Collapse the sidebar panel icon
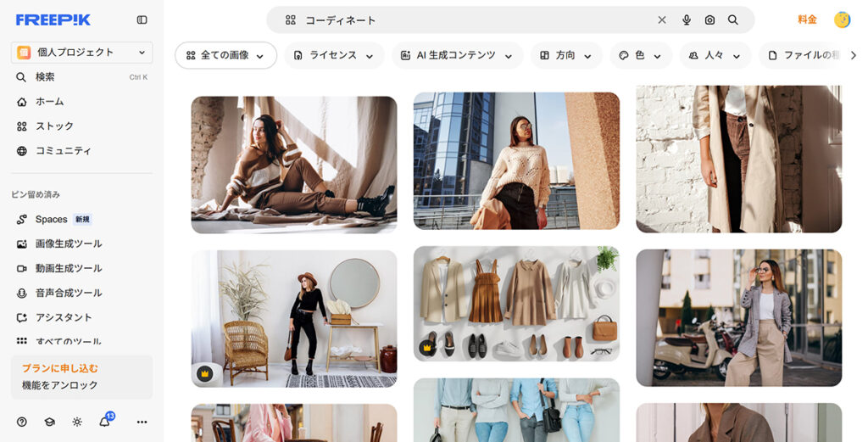The image size is (868, 442). click(142, 20)
